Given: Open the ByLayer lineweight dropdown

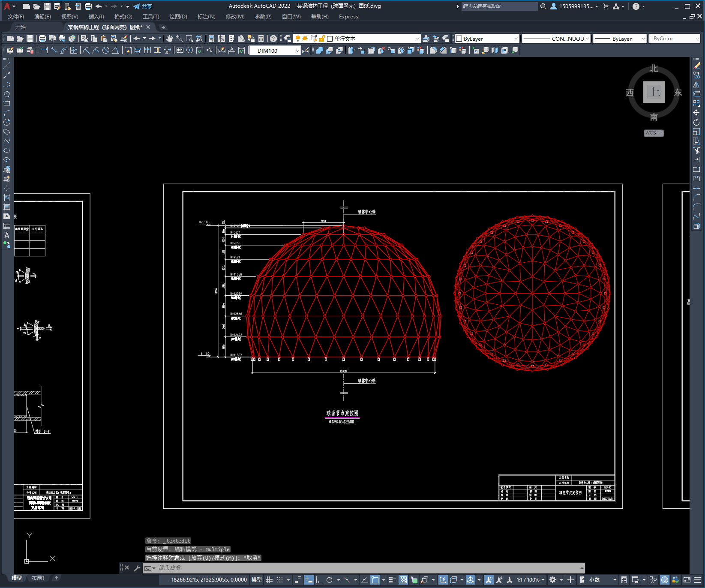Looking at the screenshot, I should pyautogui.click(x=620, y=39).
